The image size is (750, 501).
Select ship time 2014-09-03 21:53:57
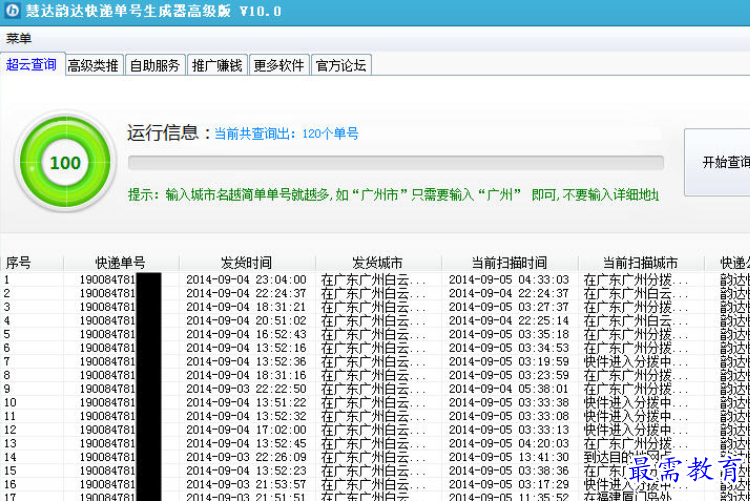pos(246,484)
